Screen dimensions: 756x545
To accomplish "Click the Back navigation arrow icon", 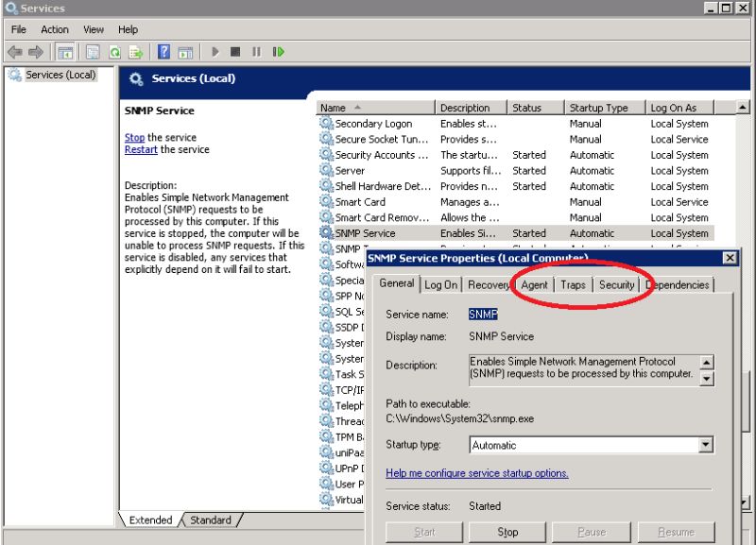I will coord(14,52).
